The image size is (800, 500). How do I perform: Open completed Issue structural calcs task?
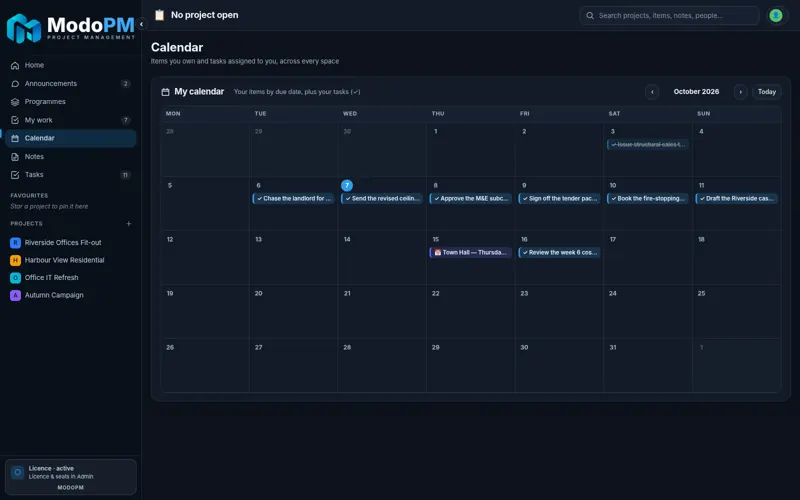[647, 145]
